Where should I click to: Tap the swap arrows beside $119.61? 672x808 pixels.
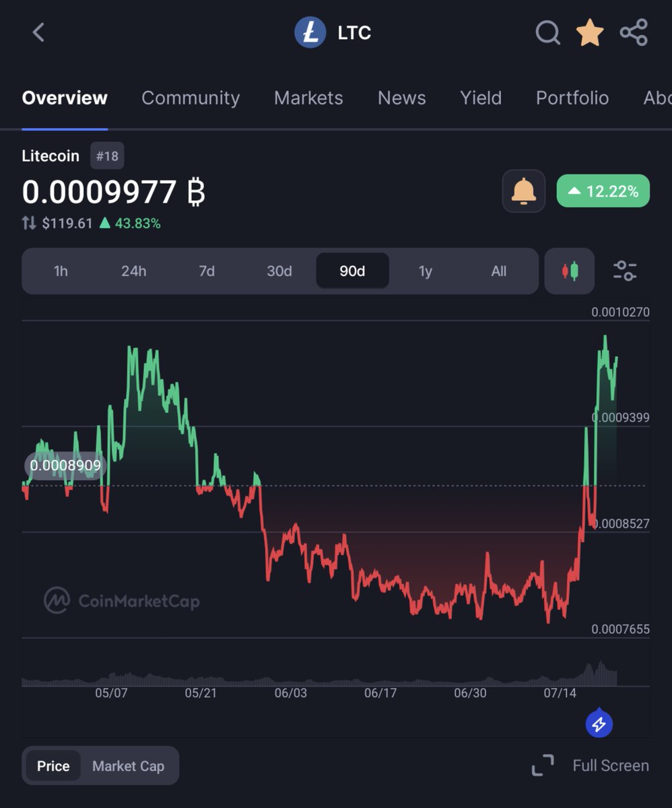pos(29,224)
